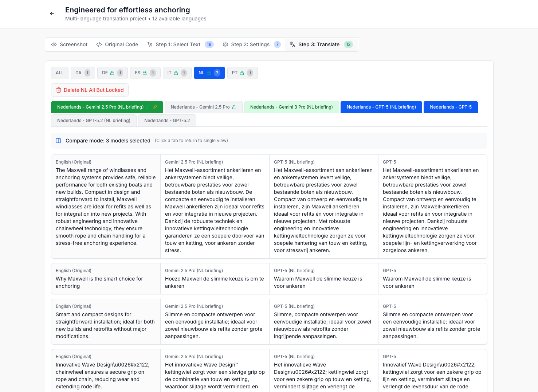Screen dimensions: 538x392
Task: Click 'Hoezo Maxwell de slimme keuze' translation
Action: 214,282
